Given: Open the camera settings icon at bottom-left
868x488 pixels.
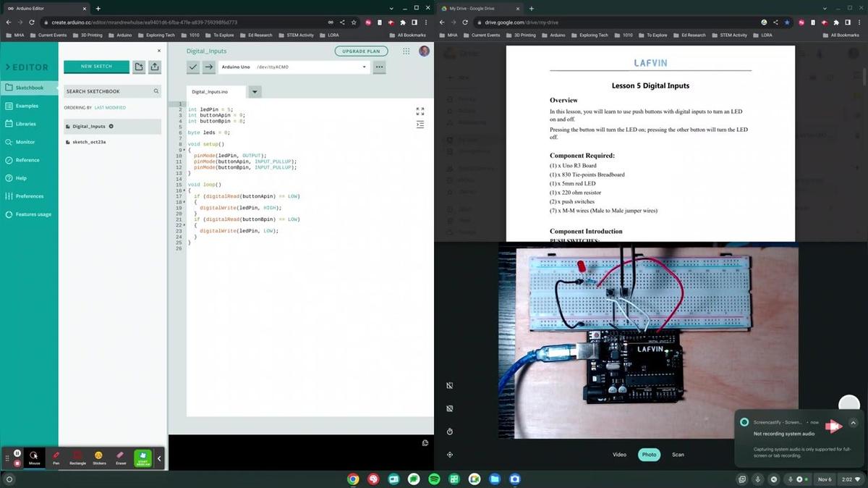Looking at the screenshot, I should [x=450, y=455].
